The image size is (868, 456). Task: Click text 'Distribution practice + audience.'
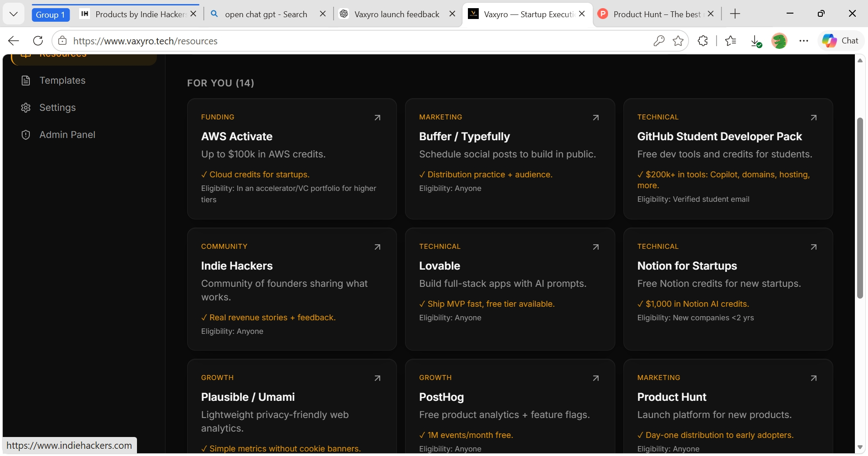click(490, 175)
